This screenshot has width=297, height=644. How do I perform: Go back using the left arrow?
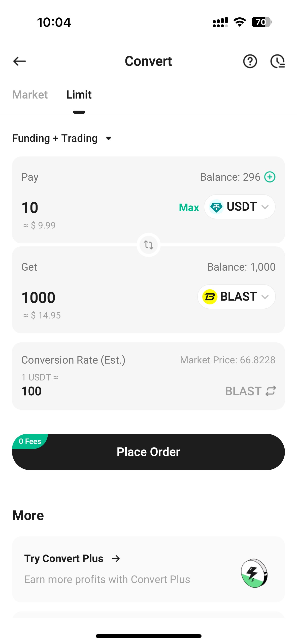tap(19, 61)
